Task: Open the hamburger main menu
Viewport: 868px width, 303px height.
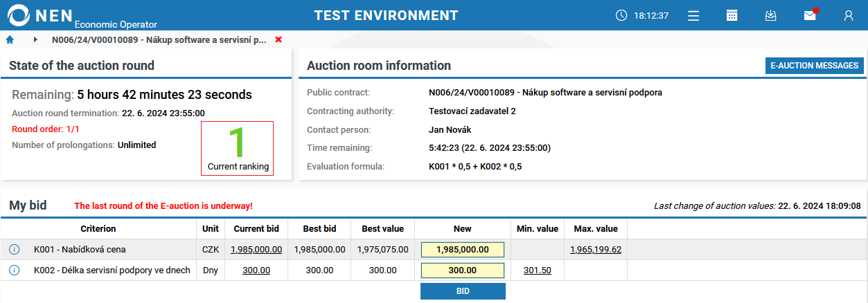Action: coord(693,15)
